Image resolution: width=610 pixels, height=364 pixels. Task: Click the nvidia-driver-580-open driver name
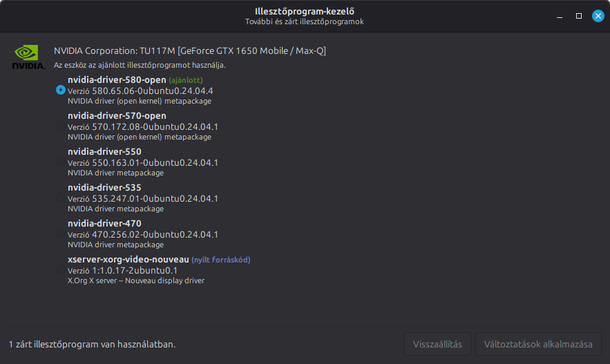[x=117, y=79]
